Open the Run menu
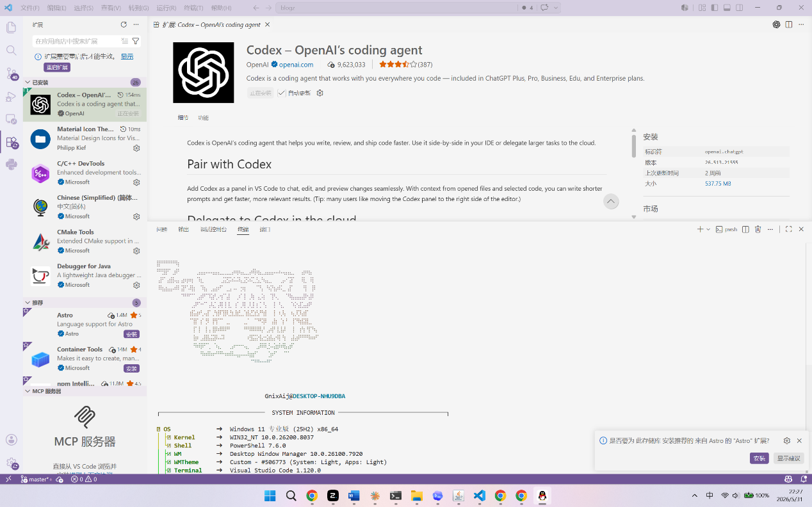812x507 pixels. click(166, 8)
